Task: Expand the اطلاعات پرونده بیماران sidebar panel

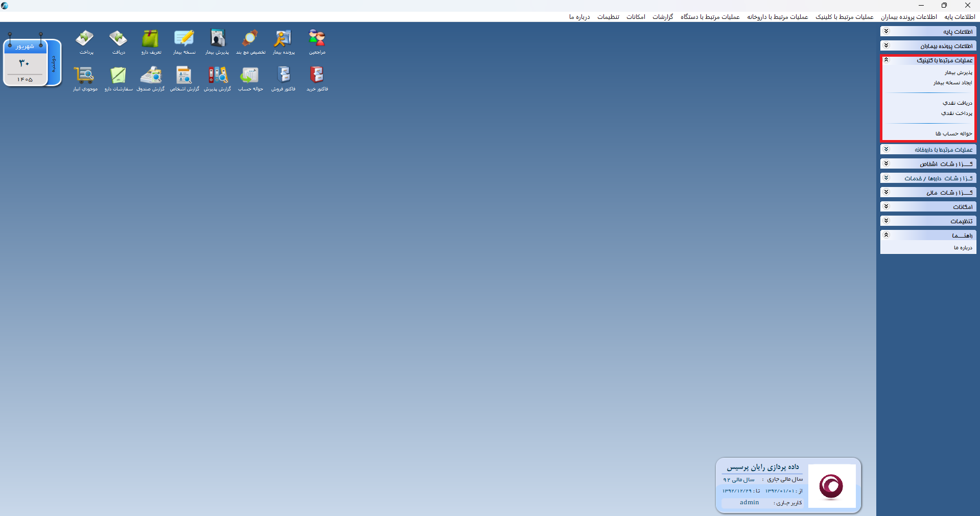Action: coord(928,46)
